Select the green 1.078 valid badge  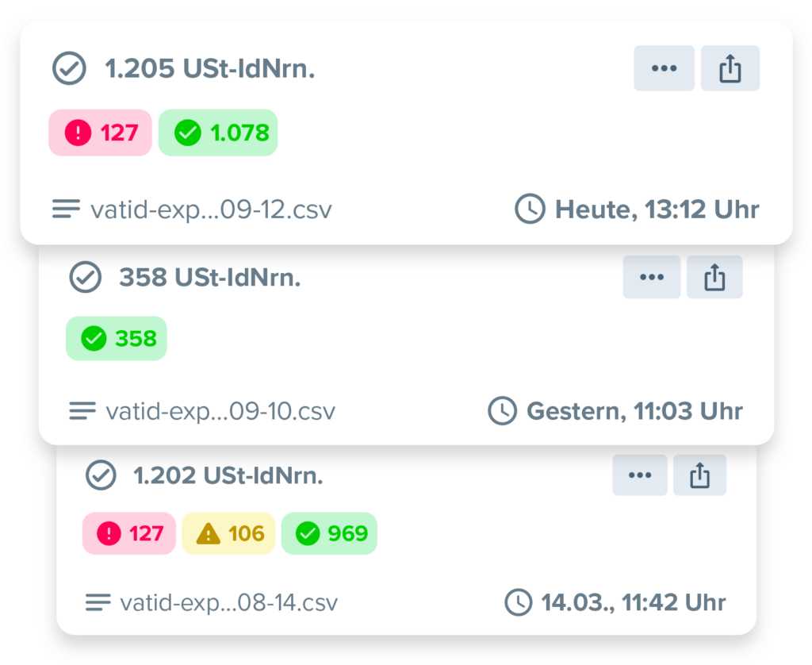218,133
